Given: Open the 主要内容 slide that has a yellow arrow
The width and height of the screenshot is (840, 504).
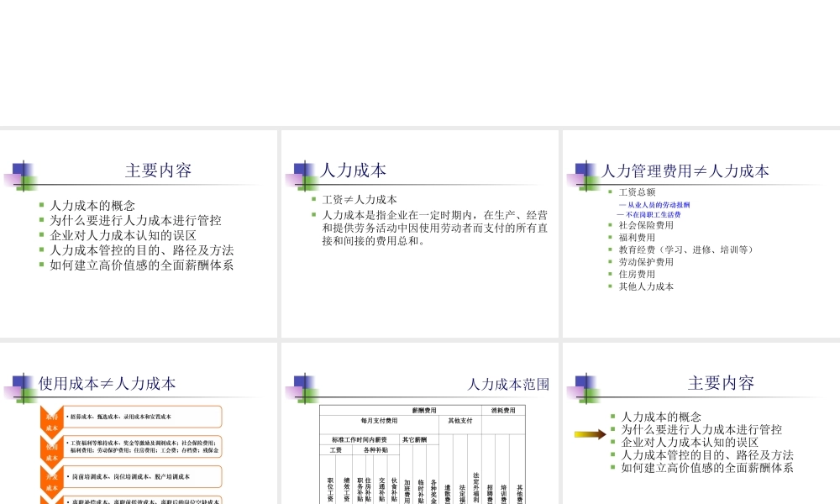Looking at the screenshot, I should tap(701, 423).
